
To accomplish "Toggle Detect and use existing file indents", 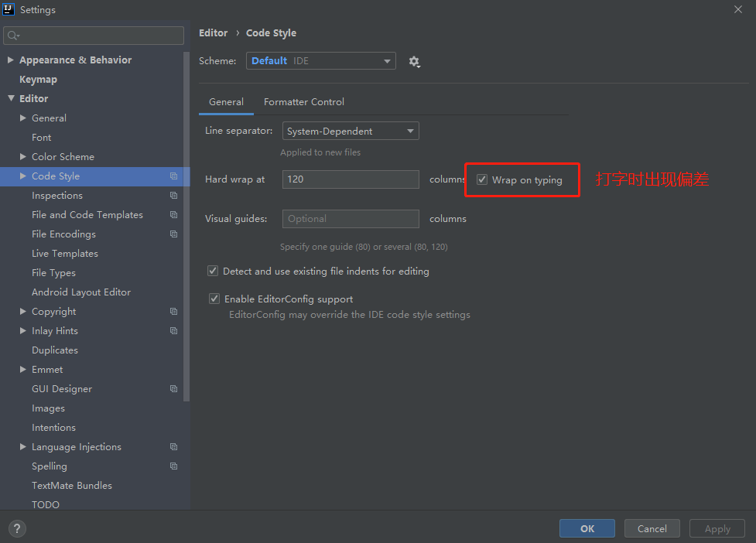I will click(x=213, y=271).
